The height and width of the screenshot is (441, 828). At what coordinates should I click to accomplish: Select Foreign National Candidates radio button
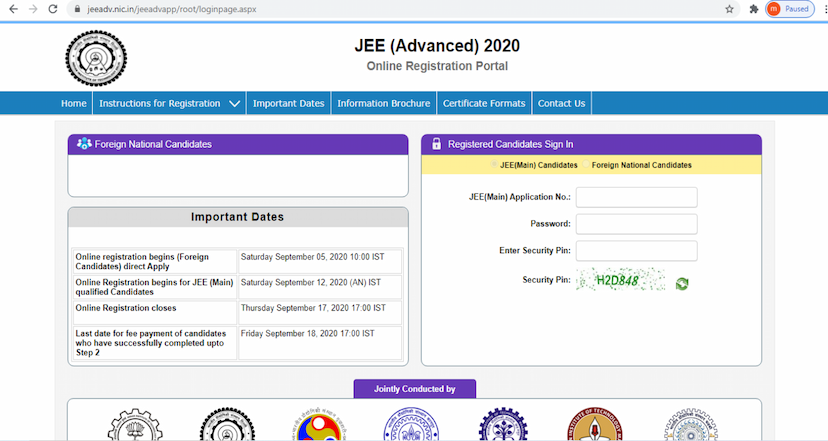pyautogui.click(x=586, y=164)
